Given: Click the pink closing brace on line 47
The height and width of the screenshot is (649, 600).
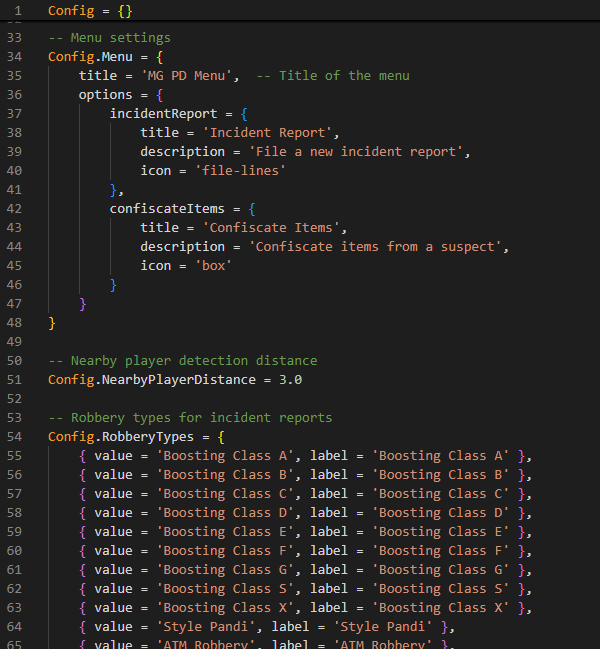Looking at the screenshot, I should click(83, 304).
